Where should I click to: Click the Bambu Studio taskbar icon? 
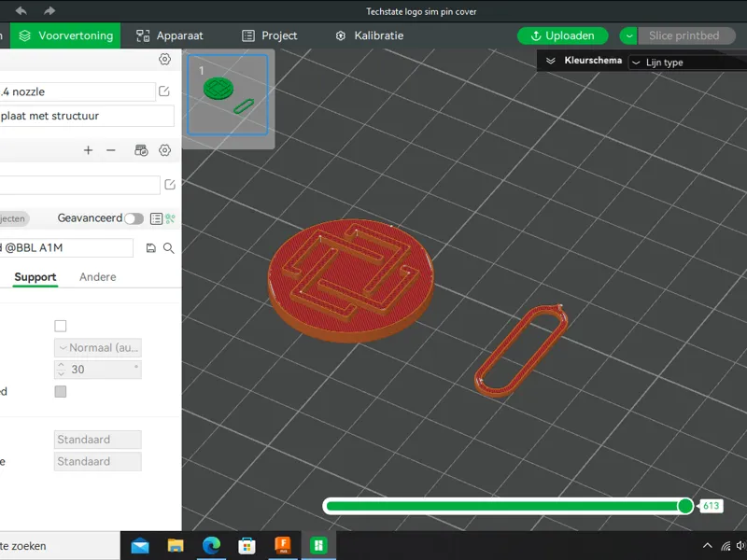click(x=318, y=546)
